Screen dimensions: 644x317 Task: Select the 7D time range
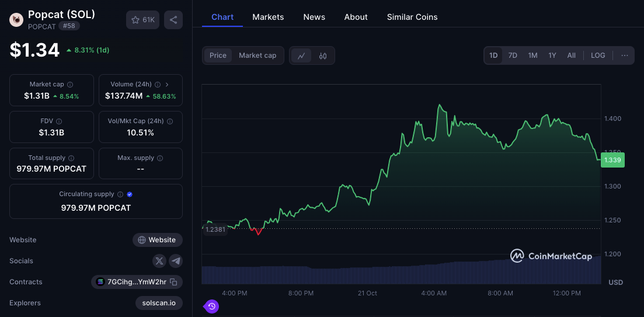(x=513, y=55)
